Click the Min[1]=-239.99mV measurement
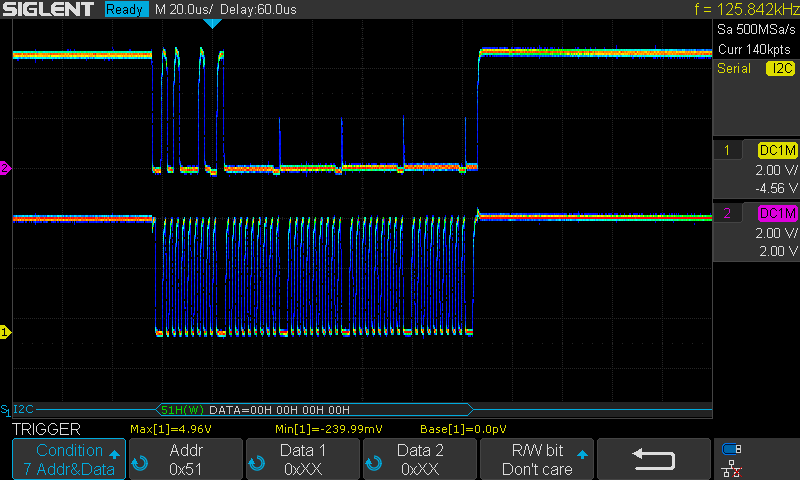This screenshot has height=480, width=800. (x=329, y=429)
